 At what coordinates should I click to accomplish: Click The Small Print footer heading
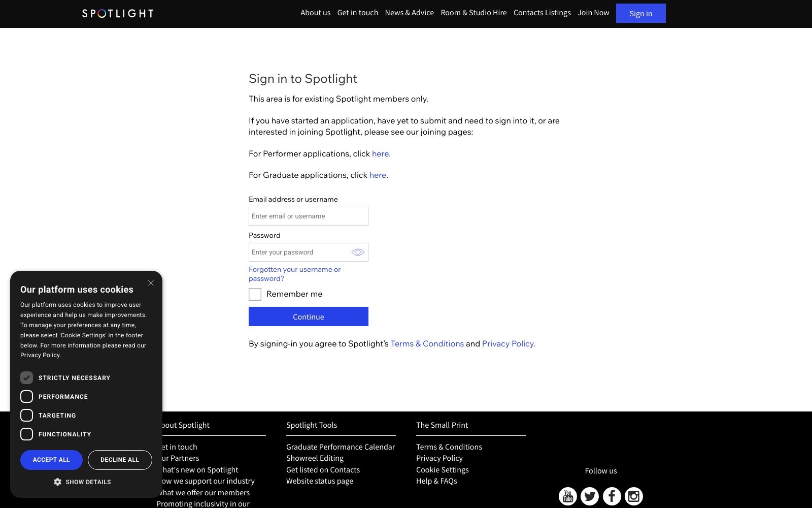[442, 425]
